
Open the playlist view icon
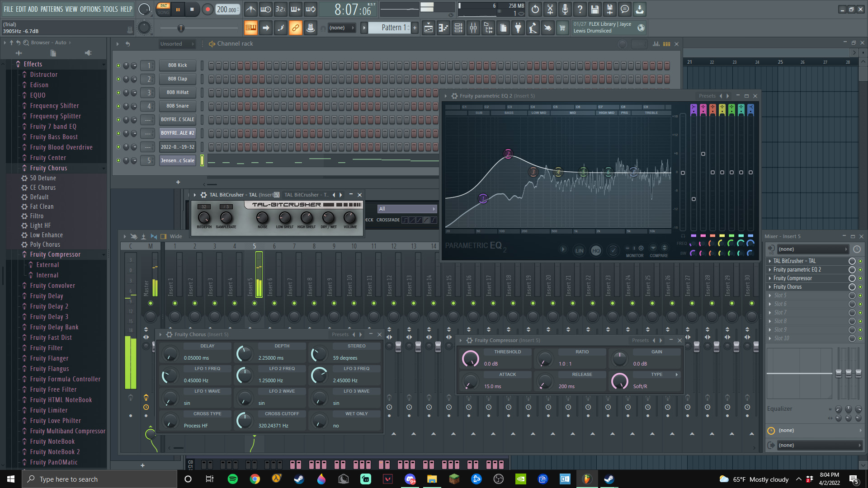tap(429, 28)
